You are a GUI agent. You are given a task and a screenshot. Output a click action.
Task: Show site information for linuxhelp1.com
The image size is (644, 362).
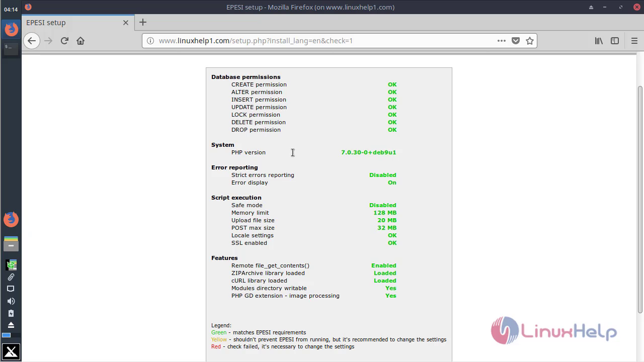point(150,41)
